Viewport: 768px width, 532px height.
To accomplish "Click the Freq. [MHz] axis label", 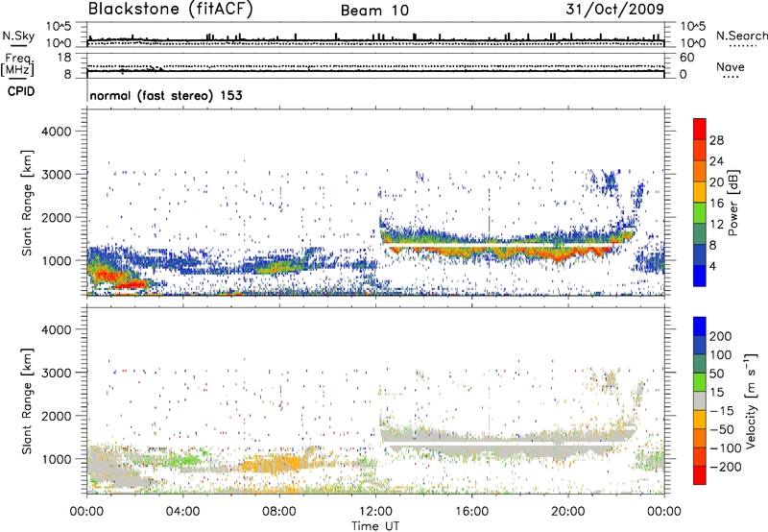I will click(x=17, y=65).
